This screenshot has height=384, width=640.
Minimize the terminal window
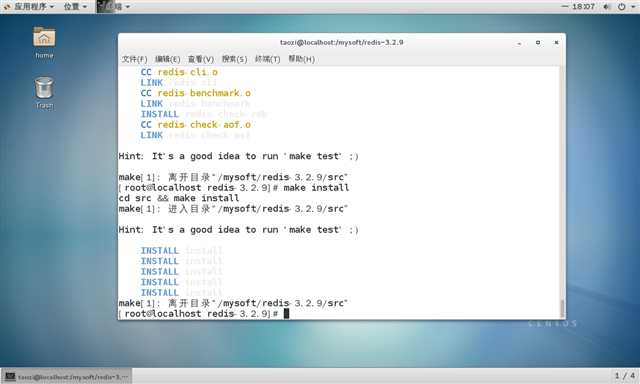click(x=519, y=43)
